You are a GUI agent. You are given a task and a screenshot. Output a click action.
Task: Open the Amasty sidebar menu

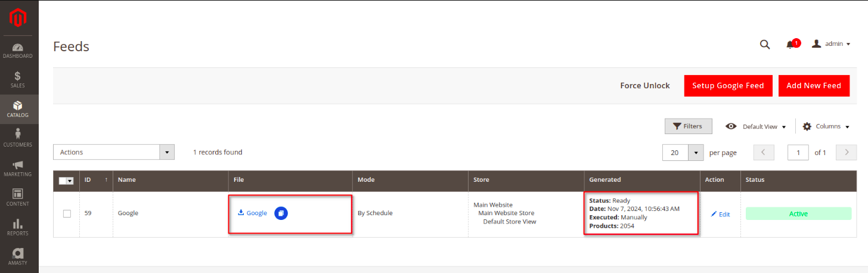[18, 256]
